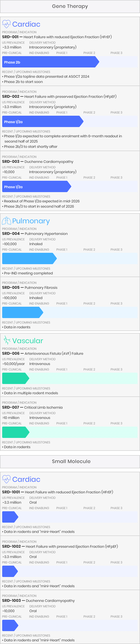140x644 pixels.
Task: Click the blood vessel icon beside Vascular
Action: point(7,341)
